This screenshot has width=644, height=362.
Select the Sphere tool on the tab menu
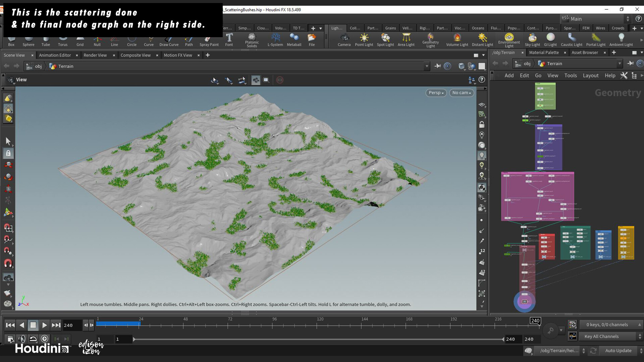pyautogui.click(x=28, y=40)
